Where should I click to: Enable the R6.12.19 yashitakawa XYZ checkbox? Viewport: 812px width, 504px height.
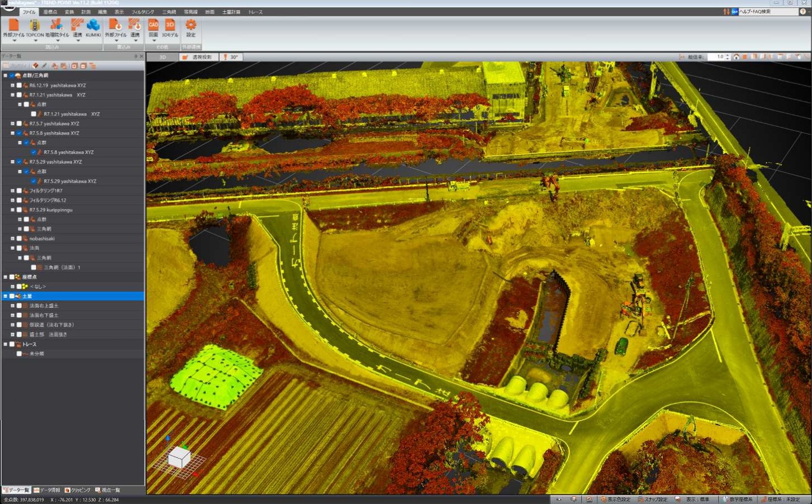tap(19, 85)
